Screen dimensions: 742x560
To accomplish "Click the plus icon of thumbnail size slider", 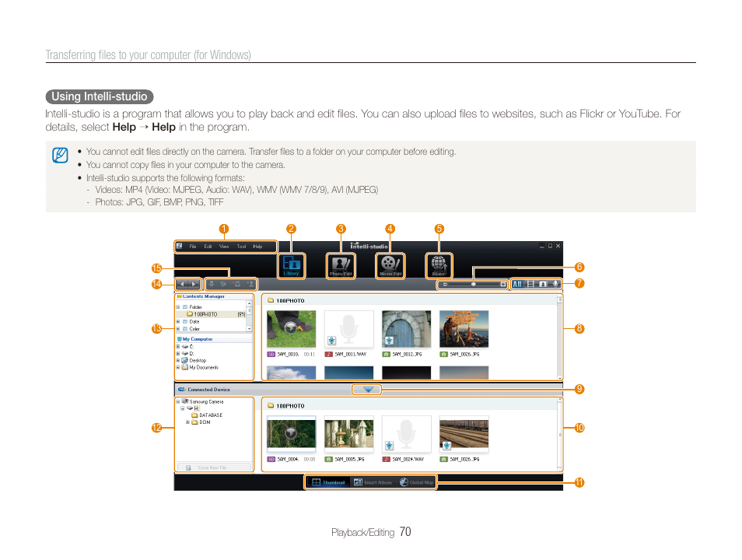I will click(x=502, y=285).
